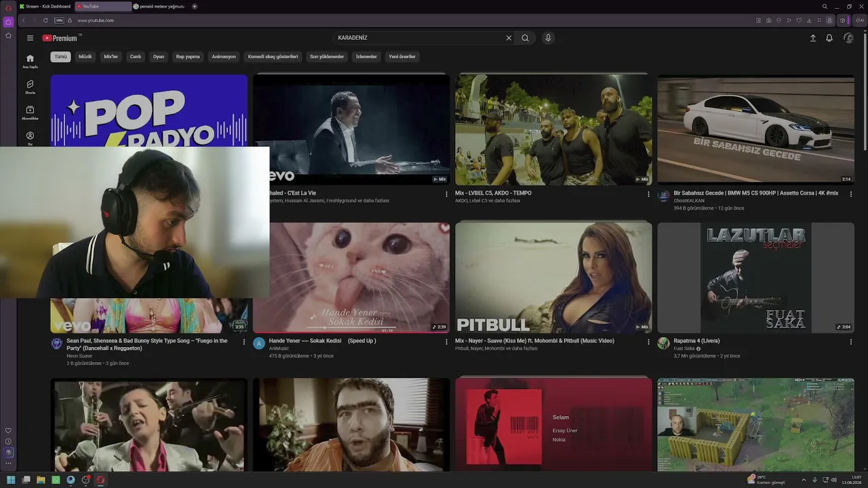Open the LVBEL C5, AKDO - TEMPO thumbnail
This screenshot has height=488, width=868.
[x=553, y=129]
